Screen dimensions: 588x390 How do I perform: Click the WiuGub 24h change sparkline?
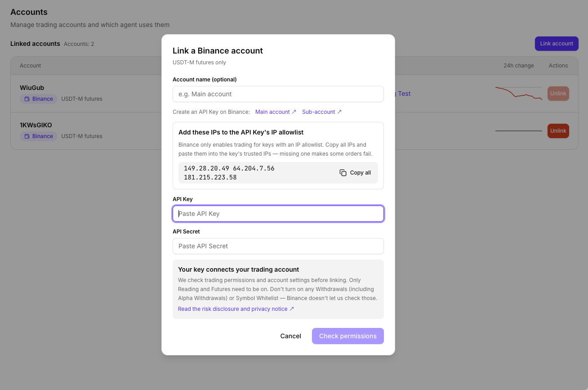tap(519, 94)
